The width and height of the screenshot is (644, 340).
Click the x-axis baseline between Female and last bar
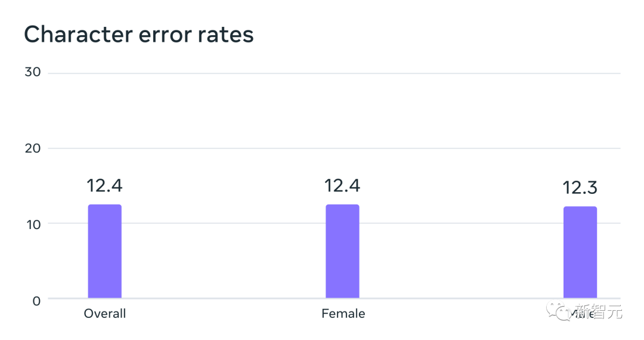462,298
